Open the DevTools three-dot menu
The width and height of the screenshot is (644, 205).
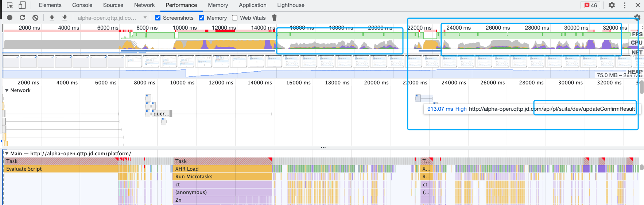pos(625,5)
